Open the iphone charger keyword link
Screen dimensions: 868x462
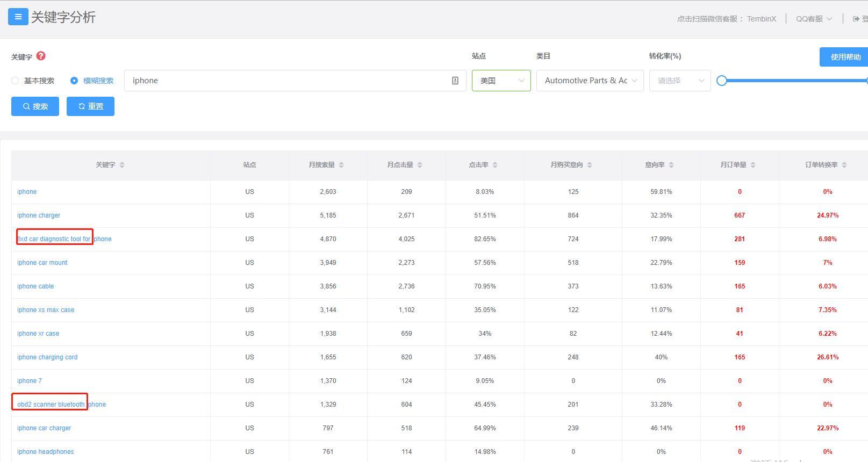click(39, 215)
